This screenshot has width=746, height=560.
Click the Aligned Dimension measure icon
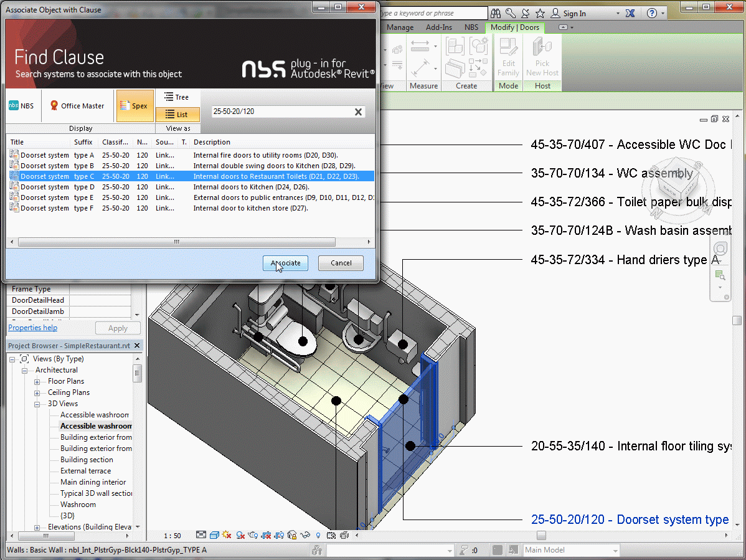click(420, 45)
